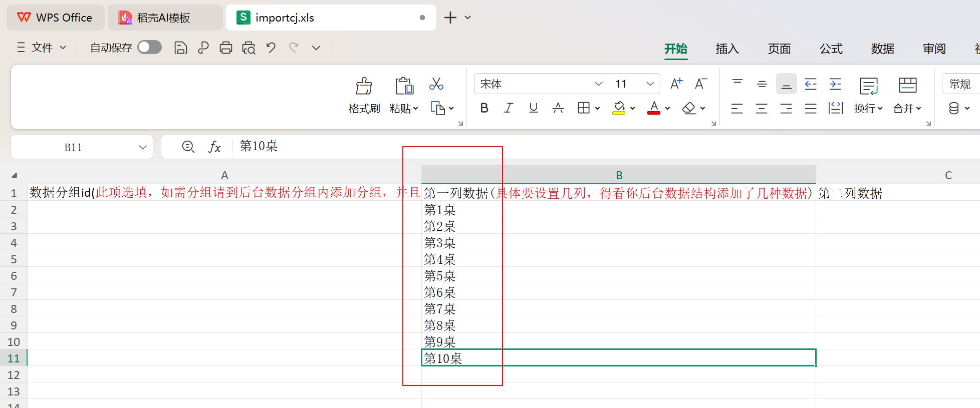Open the Name Box dropdown arrow
The height and width of the screenshot is (408, 980).
143,147
